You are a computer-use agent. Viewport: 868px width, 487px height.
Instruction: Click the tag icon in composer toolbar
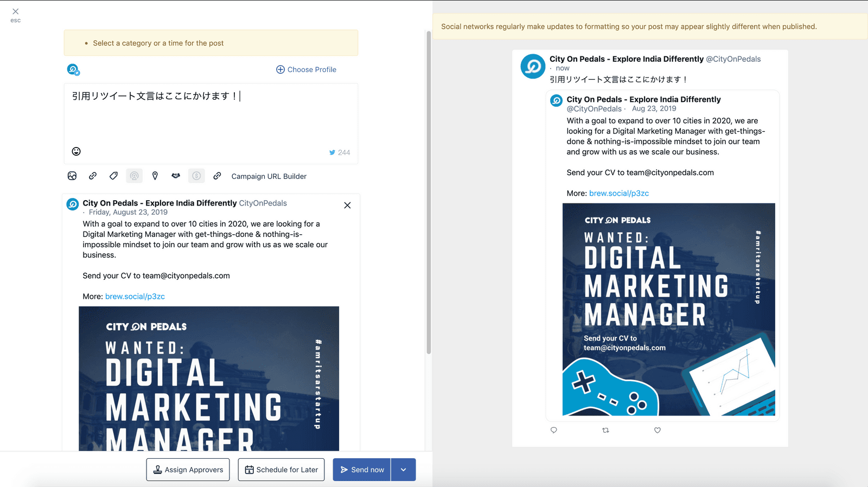[x=113, y=176]
